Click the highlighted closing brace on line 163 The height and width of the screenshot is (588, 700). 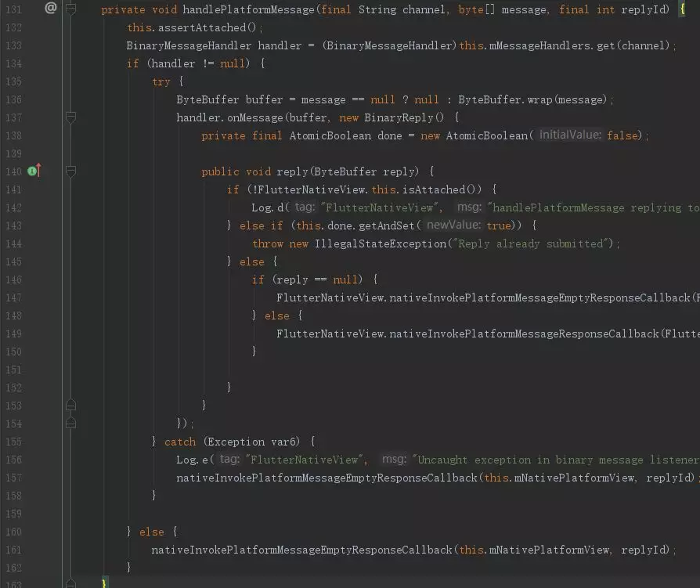pos(104,583)
